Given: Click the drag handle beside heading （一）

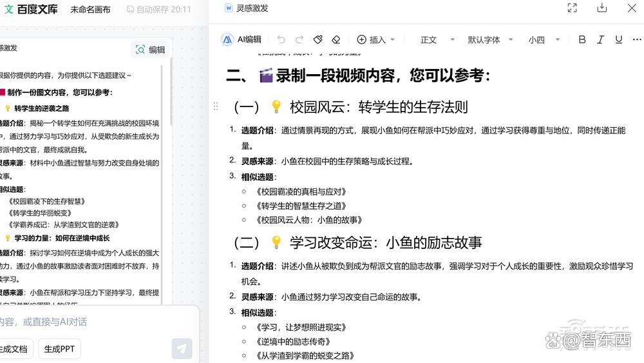Looking at the screenshot, I should [216, 106].
